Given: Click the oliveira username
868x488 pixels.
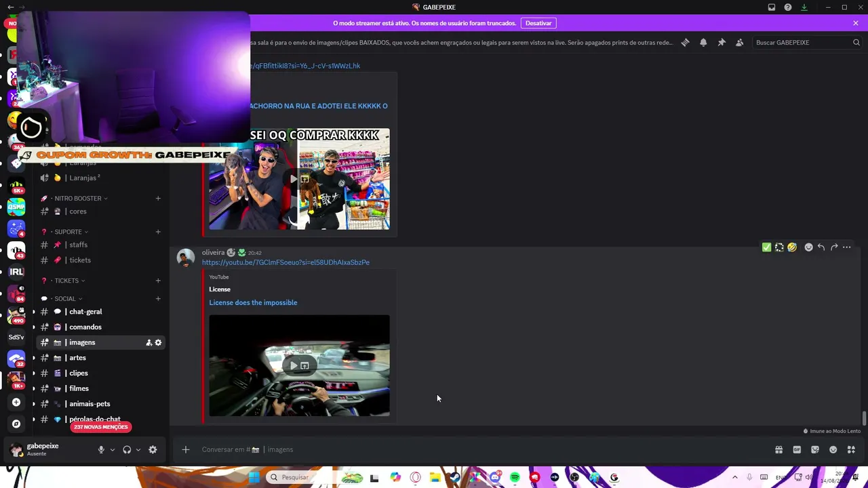Looking at the screenshot, I should tap(213, 252).
